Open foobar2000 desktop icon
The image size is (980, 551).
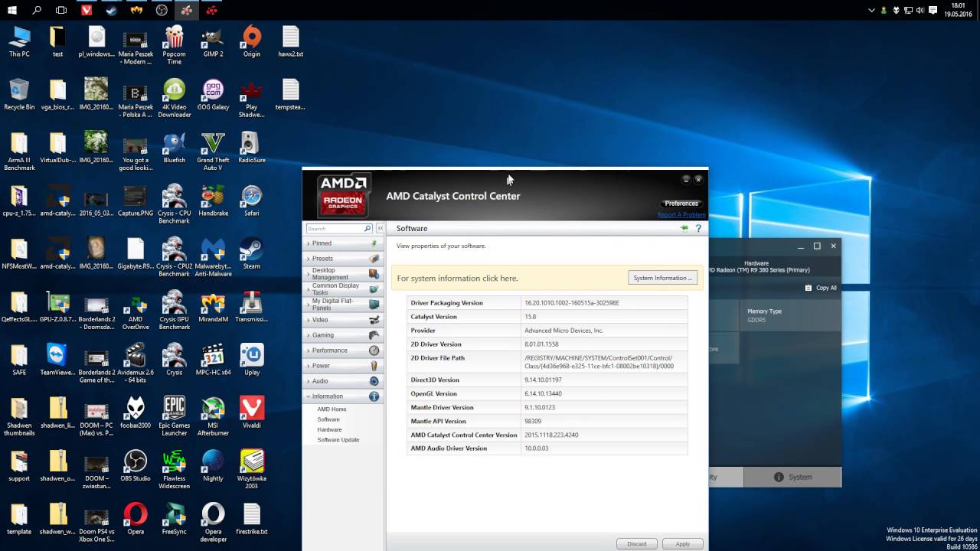[136, 413]
